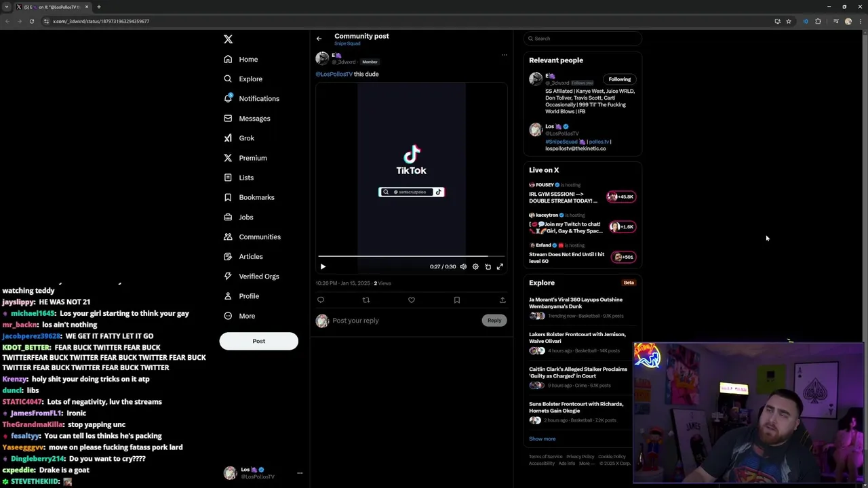Enter video fullscreen mode
The height and width of the screenshot is (488, 868).
point(500,266)
